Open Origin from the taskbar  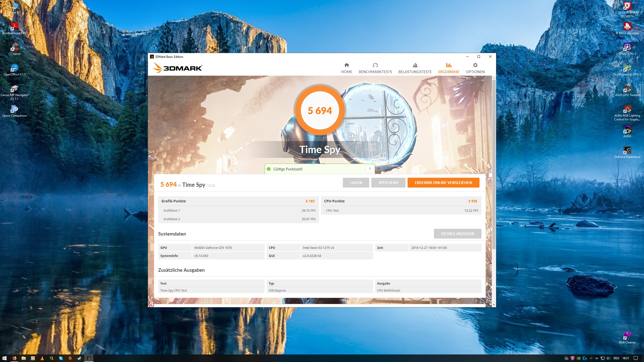point(70,358)
